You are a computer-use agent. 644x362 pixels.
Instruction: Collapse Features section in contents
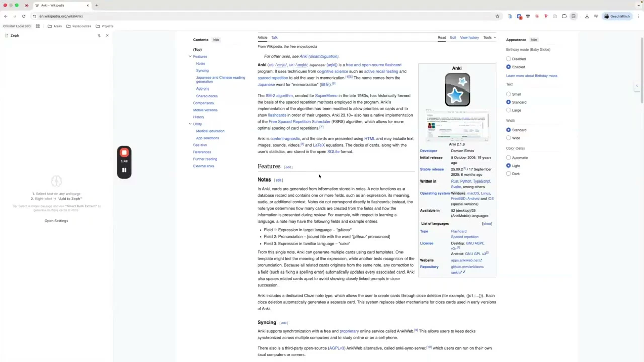(x=190, y=56)
